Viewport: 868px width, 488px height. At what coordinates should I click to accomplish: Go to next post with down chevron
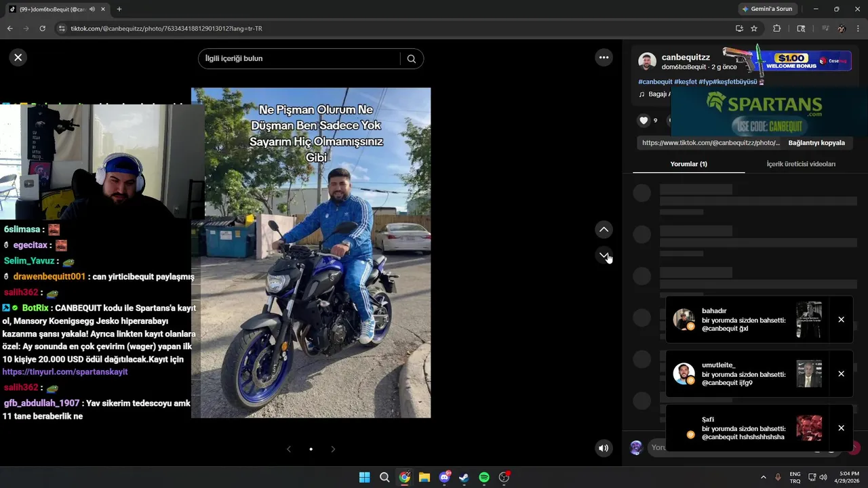click(604, 256)
